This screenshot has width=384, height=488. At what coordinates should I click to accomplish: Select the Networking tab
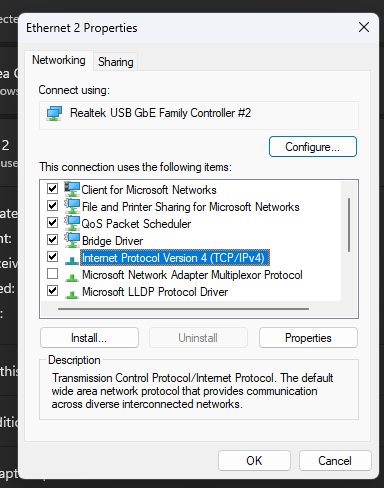pyautogui.click(x=59, y=60)
